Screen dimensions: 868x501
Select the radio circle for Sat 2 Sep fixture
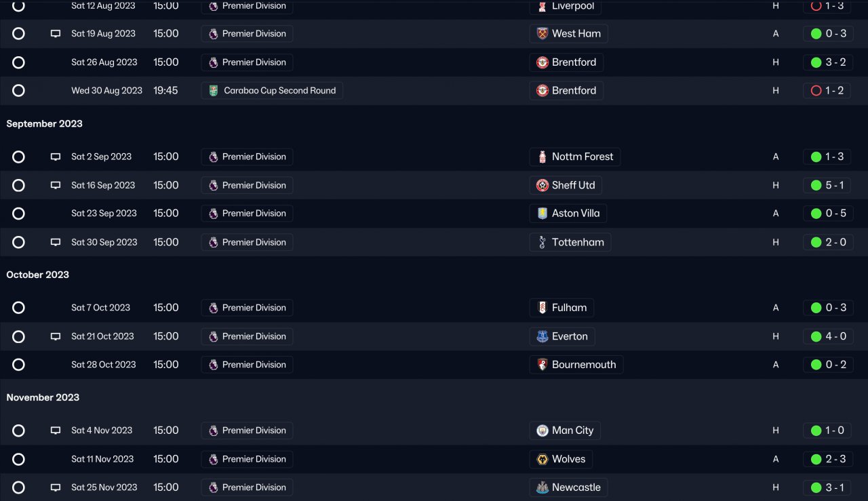(18, 157)
